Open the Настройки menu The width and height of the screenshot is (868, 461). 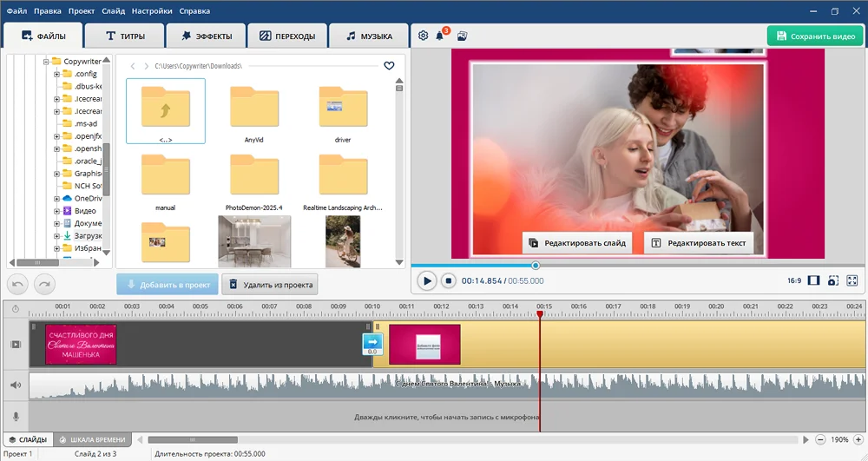point(152,11)
